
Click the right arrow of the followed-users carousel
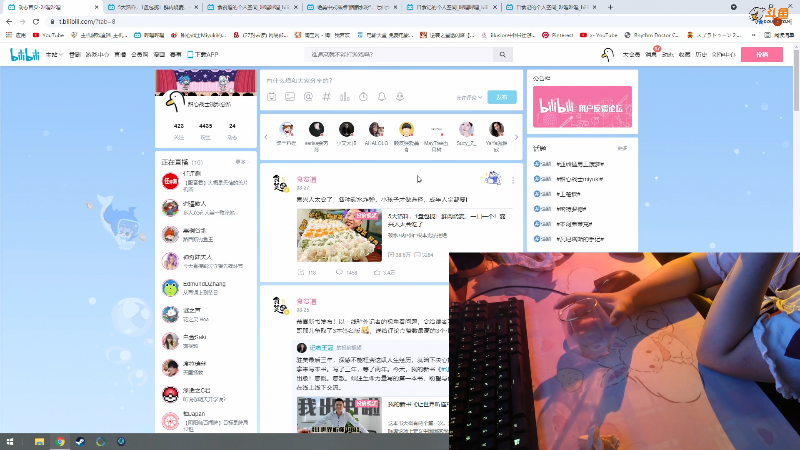click(516, 137)
